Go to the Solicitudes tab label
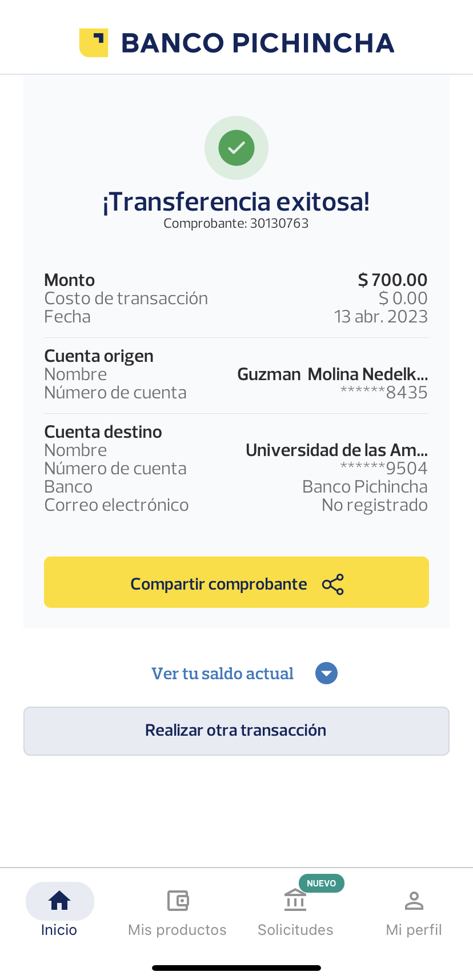The image size is (473, 980). 295,930
